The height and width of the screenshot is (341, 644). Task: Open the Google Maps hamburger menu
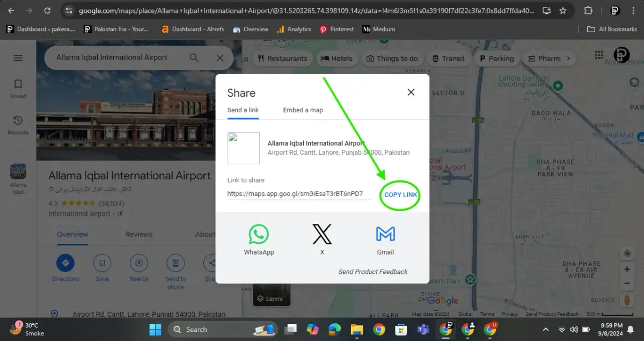18,58
